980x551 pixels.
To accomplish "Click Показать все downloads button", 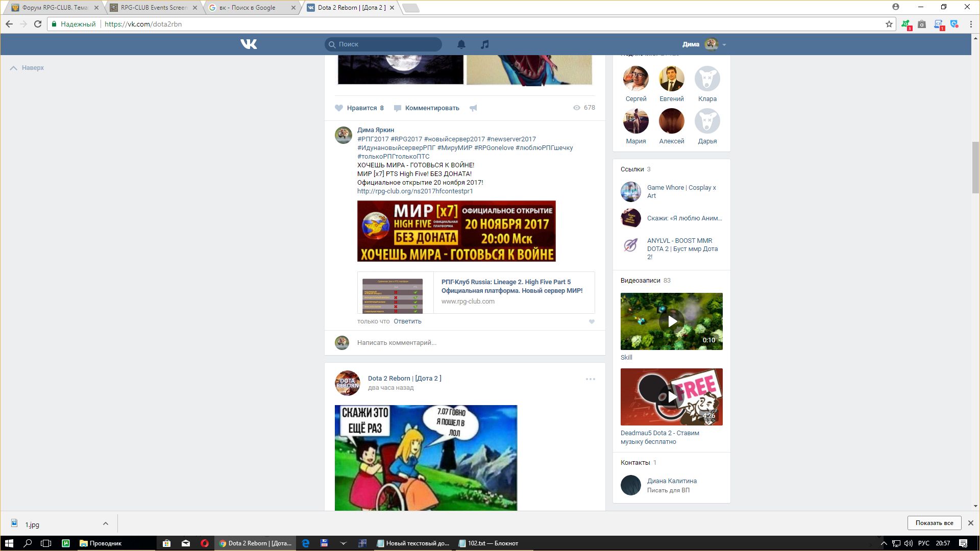I will pos(934,523).
